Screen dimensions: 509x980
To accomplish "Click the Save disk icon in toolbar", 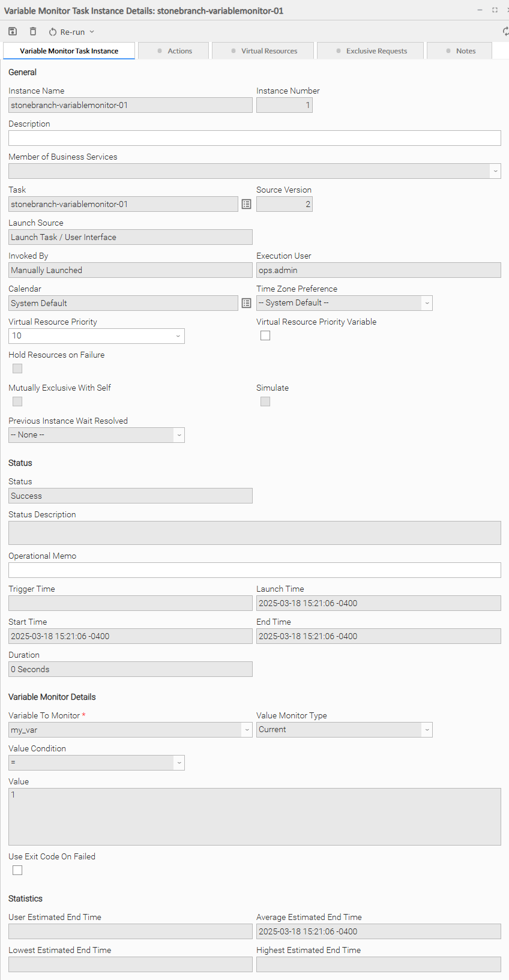I will (13, 32).
